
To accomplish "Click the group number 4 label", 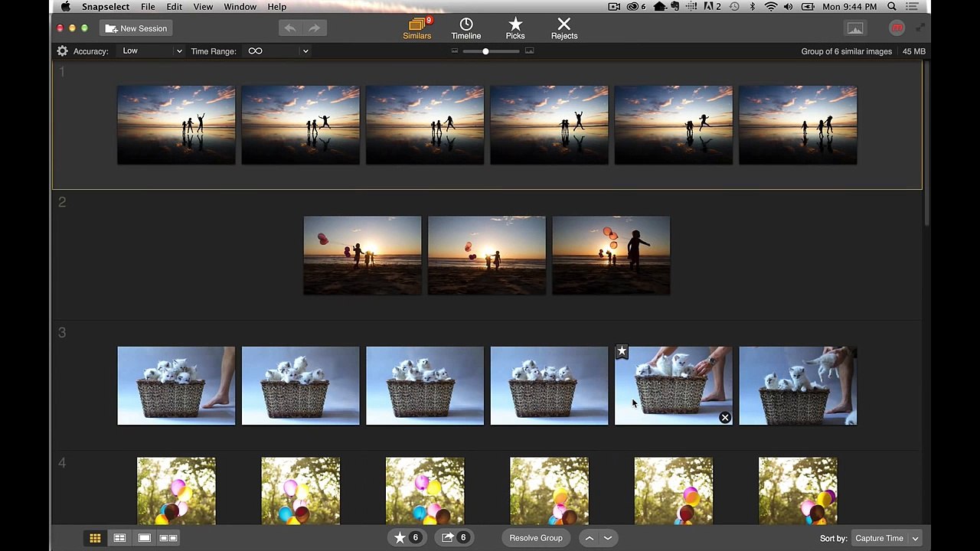I will click(x=62, y=463).
